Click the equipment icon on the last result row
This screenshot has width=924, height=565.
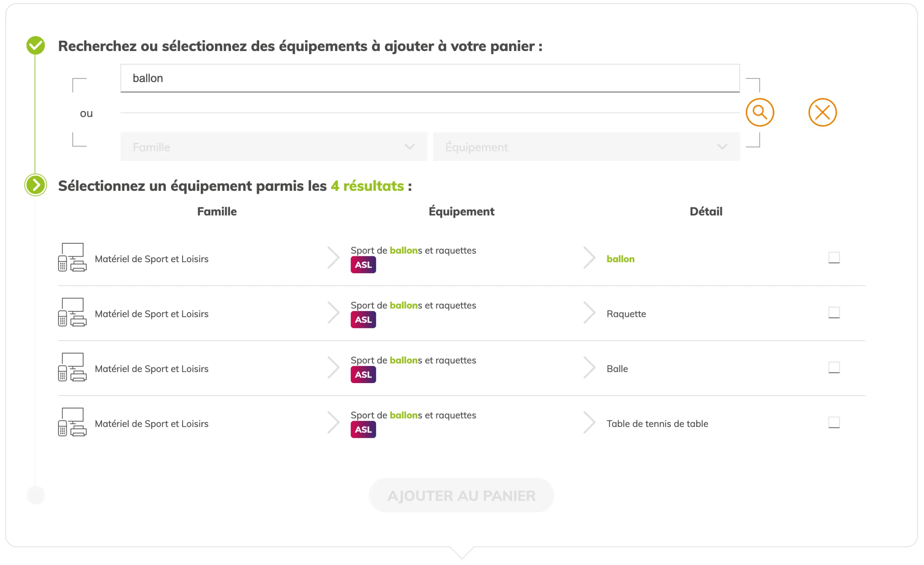click(x=72, y=423)
